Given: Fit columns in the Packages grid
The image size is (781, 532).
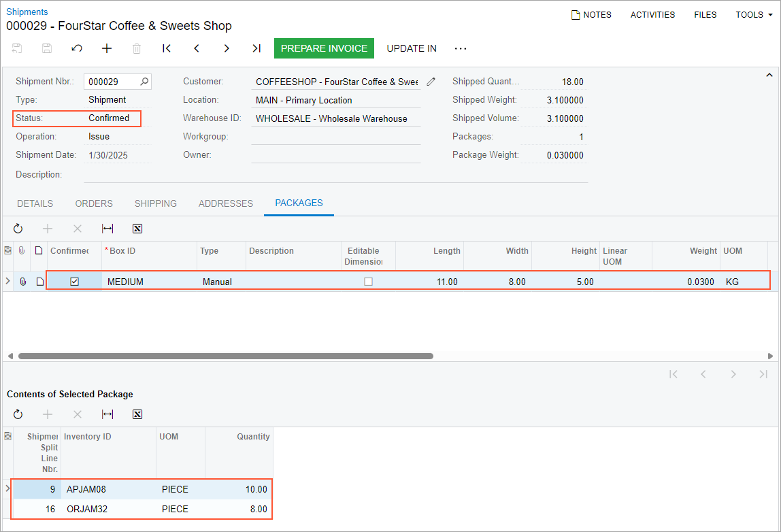Looking at the screenshot, I should 107,229.
